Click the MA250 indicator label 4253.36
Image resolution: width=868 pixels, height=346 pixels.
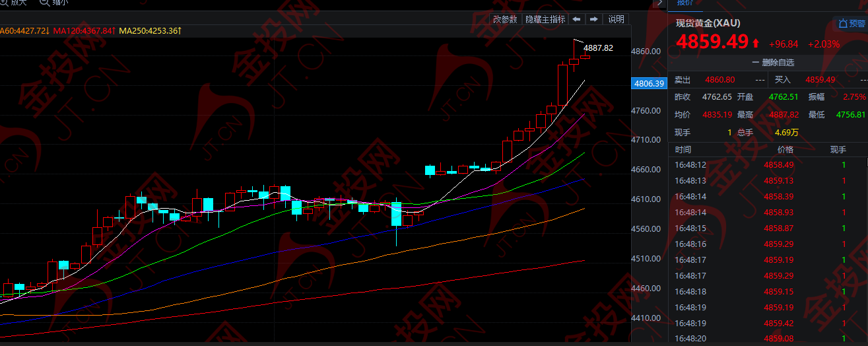point(151,31)
